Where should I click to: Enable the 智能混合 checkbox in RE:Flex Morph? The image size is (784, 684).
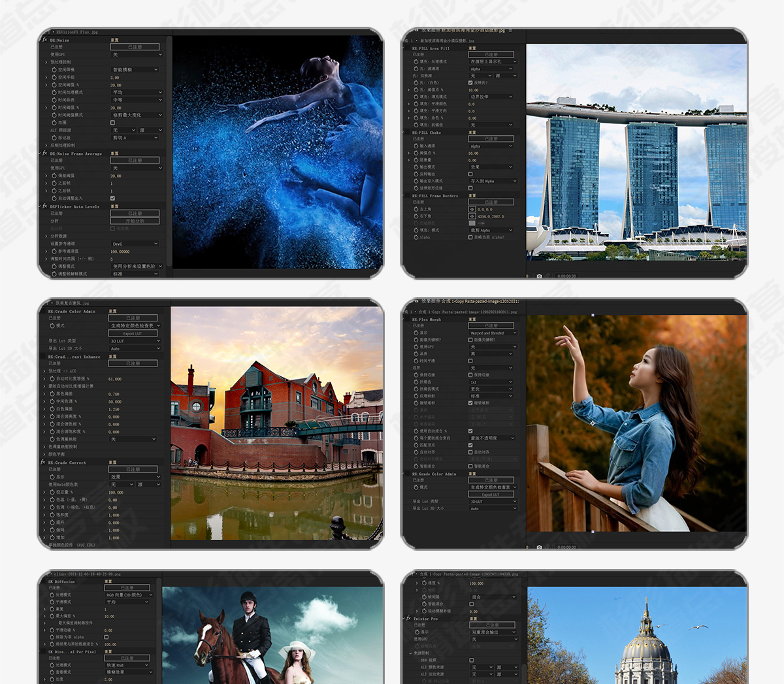tap(470, 466)
